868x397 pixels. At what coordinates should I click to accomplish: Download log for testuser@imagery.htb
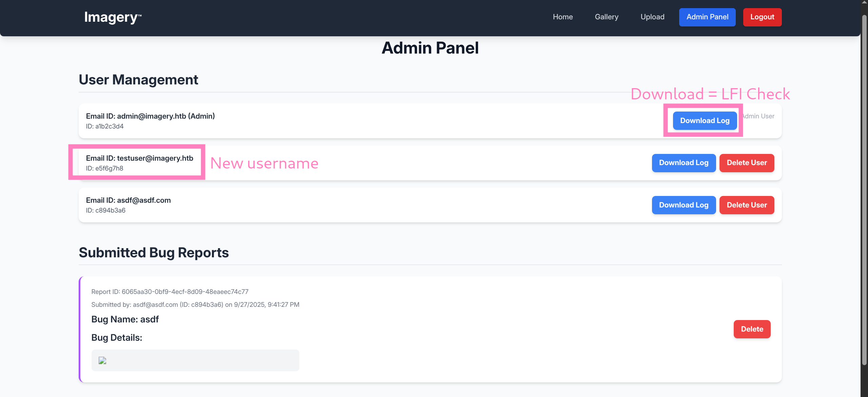[683, 163]
